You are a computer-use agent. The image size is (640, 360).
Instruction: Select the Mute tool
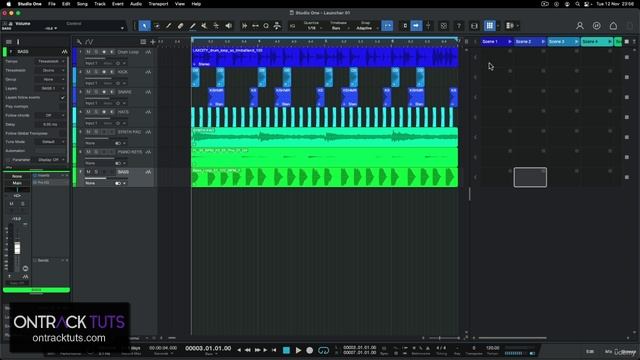(204, 26)
